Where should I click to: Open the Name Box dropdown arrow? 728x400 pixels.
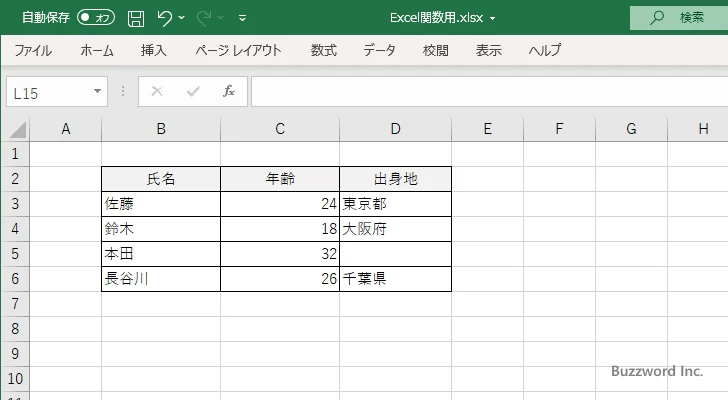coord(97,91)
